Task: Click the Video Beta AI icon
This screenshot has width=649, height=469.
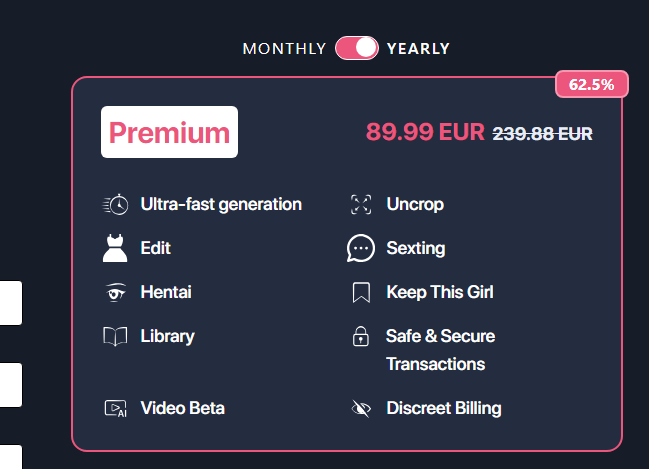Action: [115, 408]
